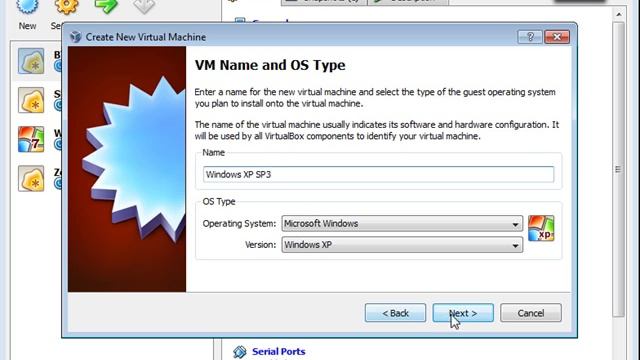Click the 'Version:' label
The image size is (640, 360).
pos(260,245)
